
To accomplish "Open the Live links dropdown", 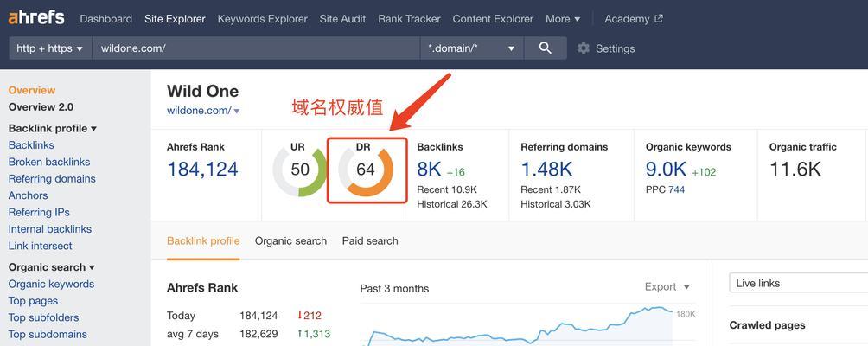I will [798, 283].
